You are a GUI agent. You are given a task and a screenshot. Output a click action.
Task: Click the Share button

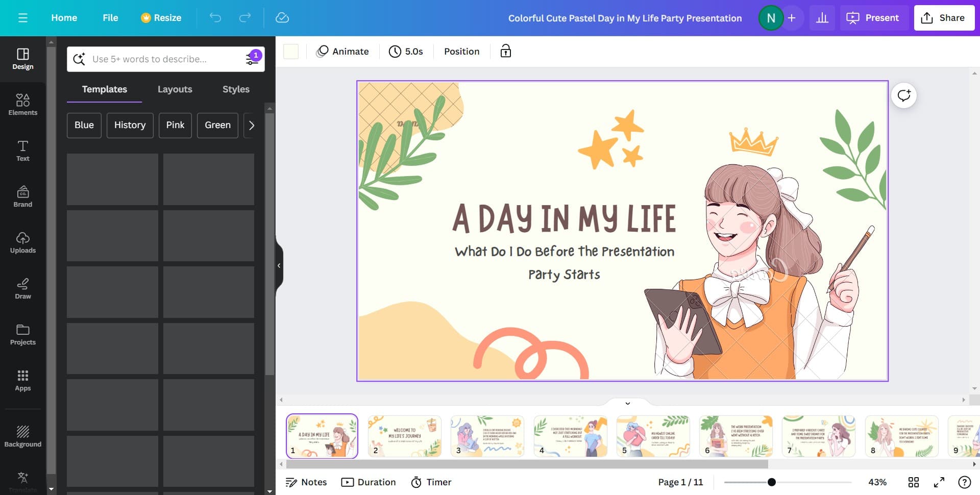(944, 18)
